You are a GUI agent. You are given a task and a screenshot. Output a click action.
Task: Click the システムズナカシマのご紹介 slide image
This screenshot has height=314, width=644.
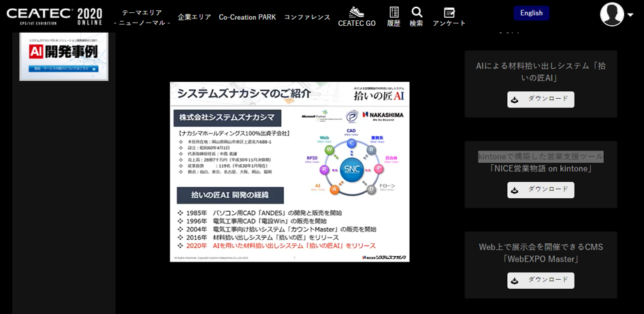click(289, 172)
